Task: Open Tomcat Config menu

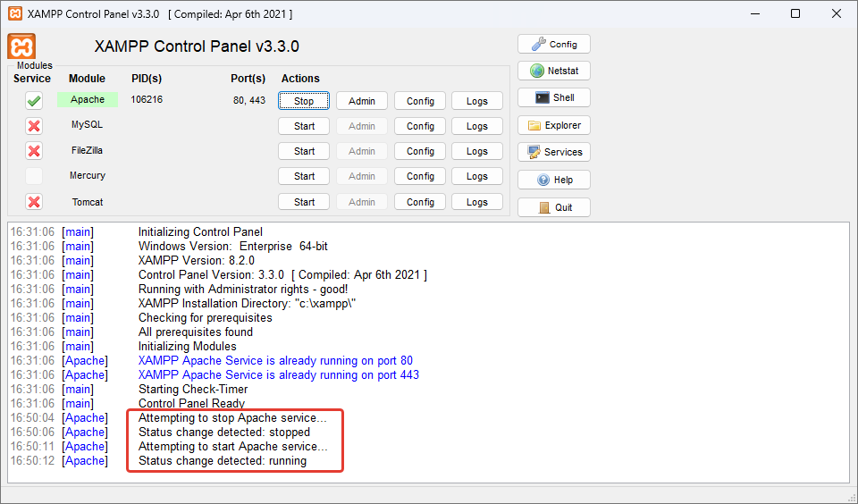Action: pos(420,202)
